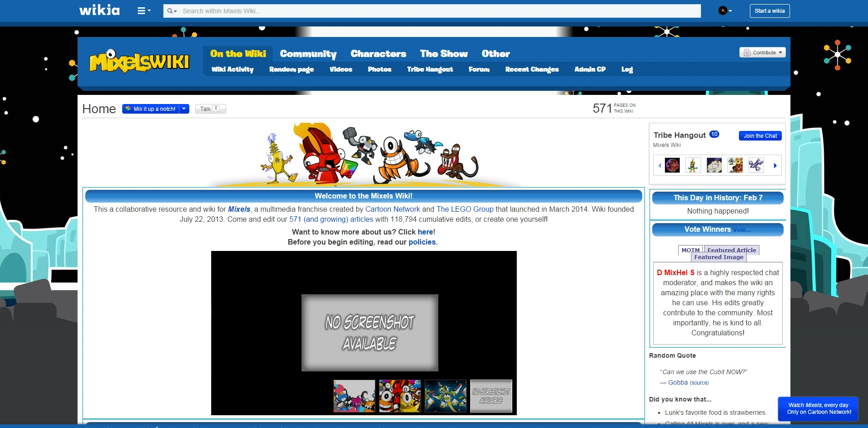This screenshot has height=428, width=868.
Task: Open the D MixHel S user link
Action: coord(676,273)
